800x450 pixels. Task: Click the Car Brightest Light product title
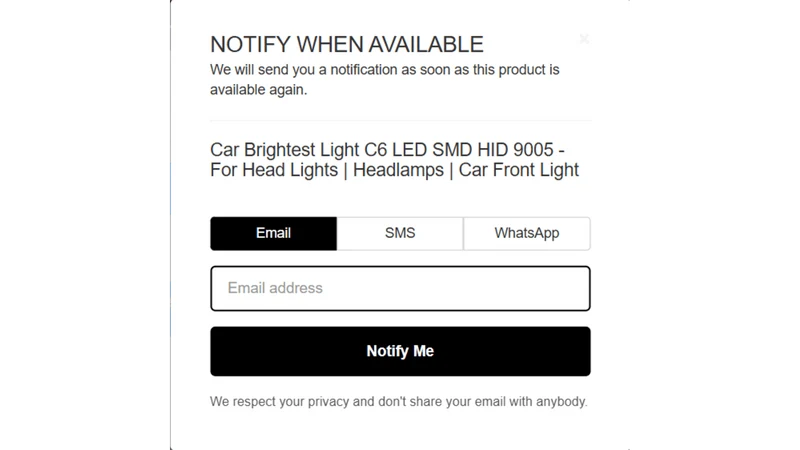[x=394, y=160]
